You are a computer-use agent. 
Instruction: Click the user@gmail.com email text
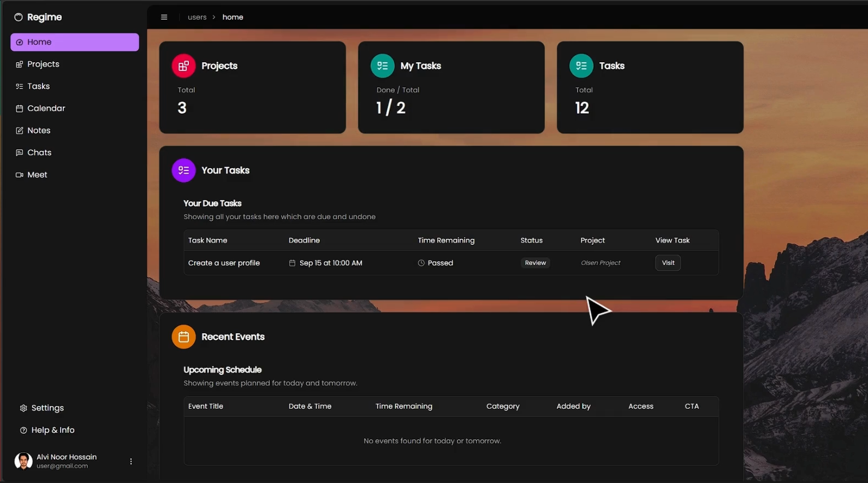pos(62,466)
